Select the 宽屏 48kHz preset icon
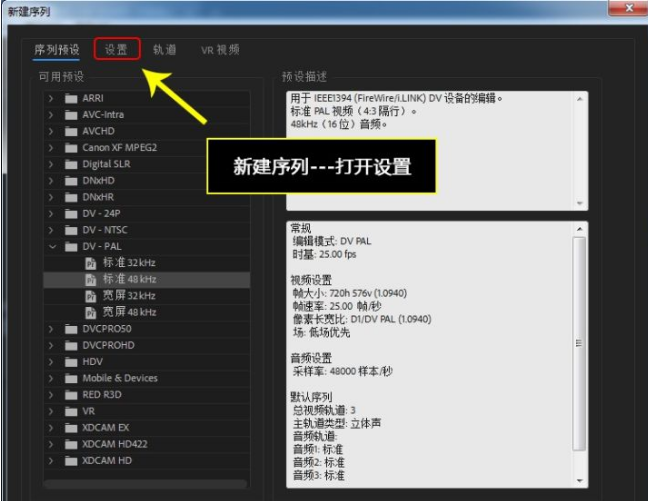Image resolution: width=648 pixels, height=501 pixels. 91,312
